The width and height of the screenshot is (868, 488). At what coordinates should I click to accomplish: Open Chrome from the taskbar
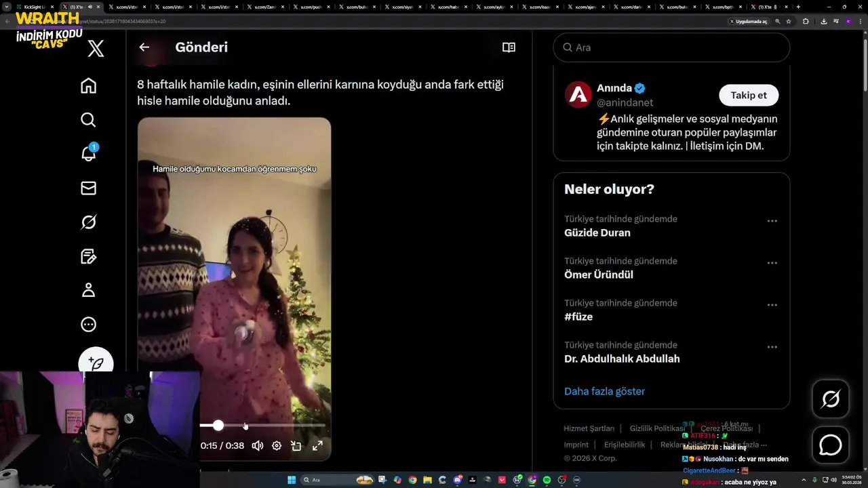[412, 480]
